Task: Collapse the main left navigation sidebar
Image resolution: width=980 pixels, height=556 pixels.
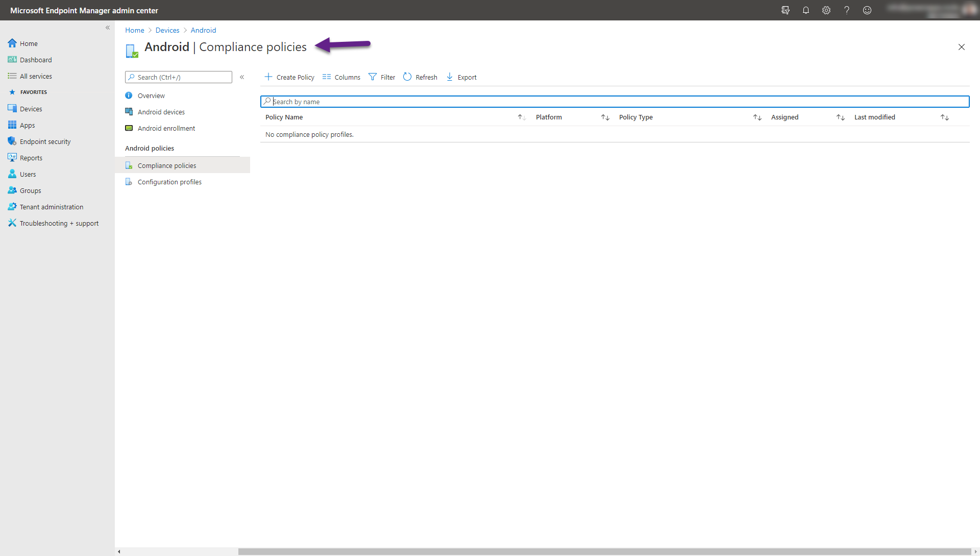Action: tap(108, 28)
